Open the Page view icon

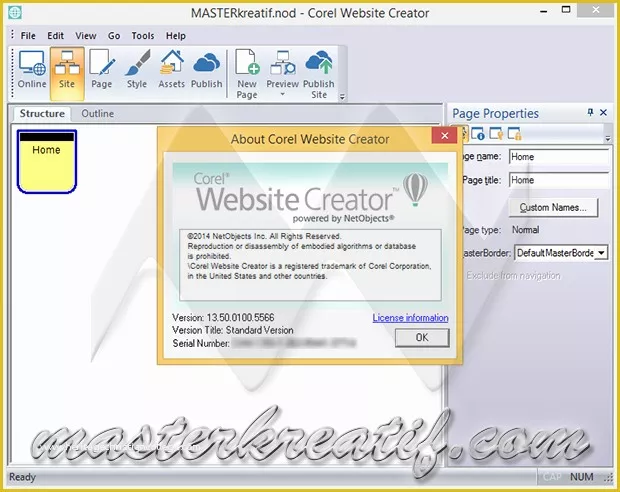point(102,70)
